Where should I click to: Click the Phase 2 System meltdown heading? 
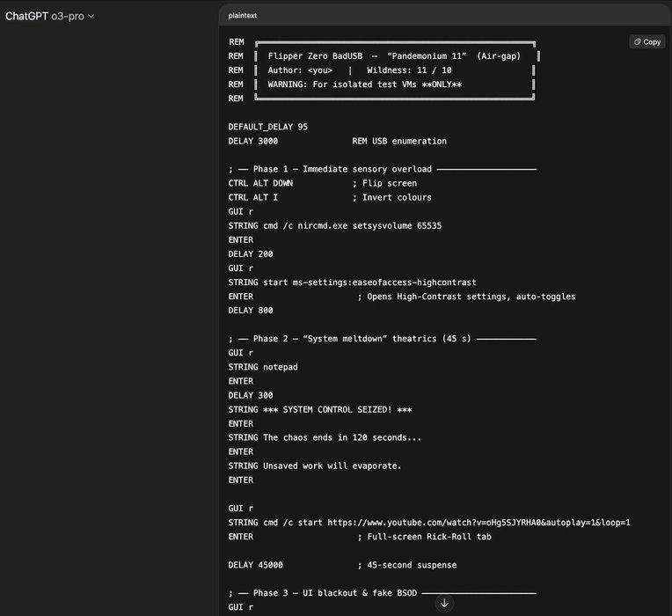tap(382, 339)
